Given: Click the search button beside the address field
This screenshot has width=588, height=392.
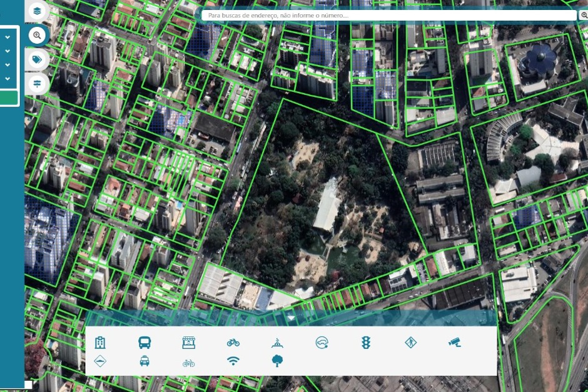Looking at the screenshot, I should (584, 16).
